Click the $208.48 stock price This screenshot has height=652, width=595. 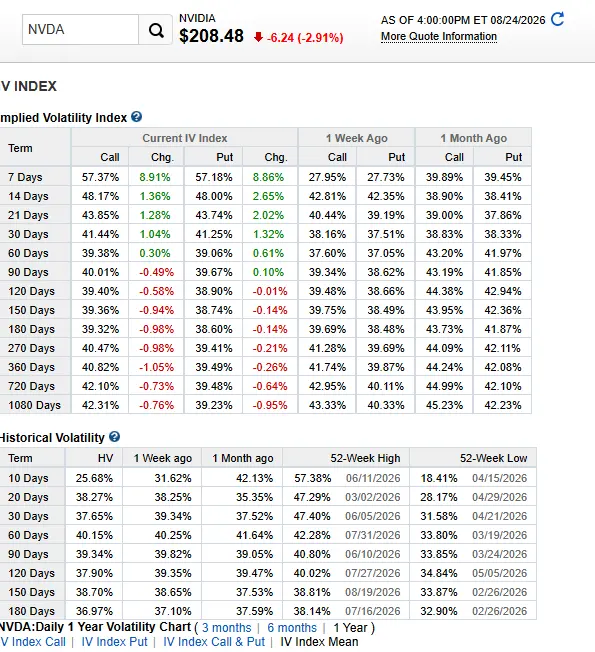pos(211,36)
